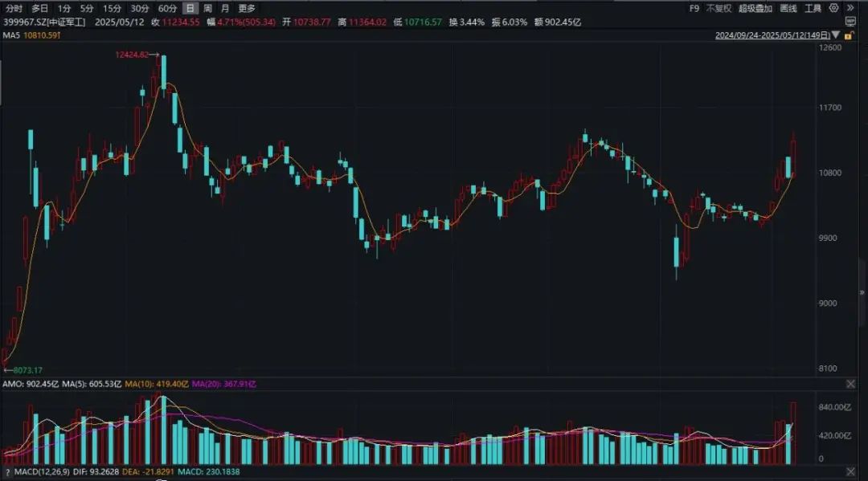The width and height of the screenshot is (868, 481).
Task: Click the 420.00亿 volume axis label
Action: pyautogui.click(x=835, y=436)
